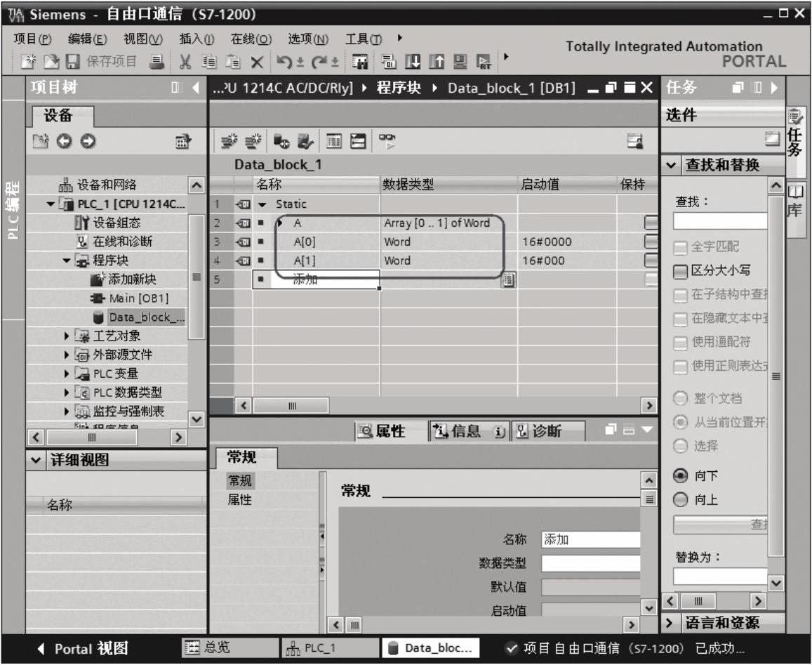Viewport: 812px width, 665px height.
Task: Select the 向下 direction radio button
Action: coord(680,475)
